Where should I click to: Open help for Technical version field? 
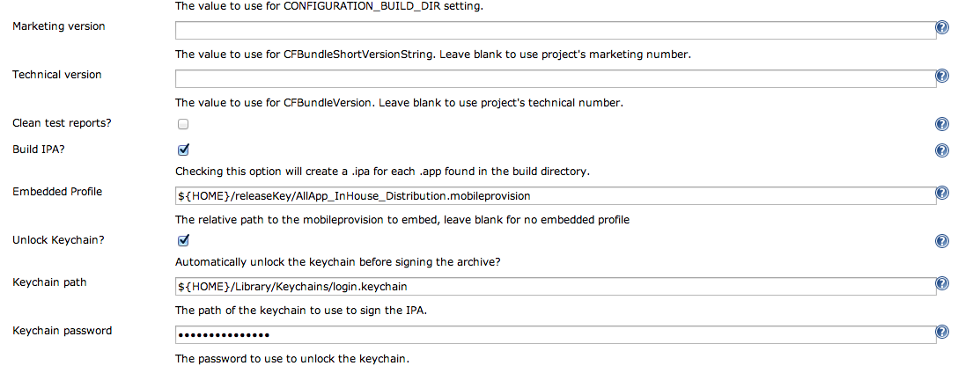pyautogui.click(x=942, y=77)
